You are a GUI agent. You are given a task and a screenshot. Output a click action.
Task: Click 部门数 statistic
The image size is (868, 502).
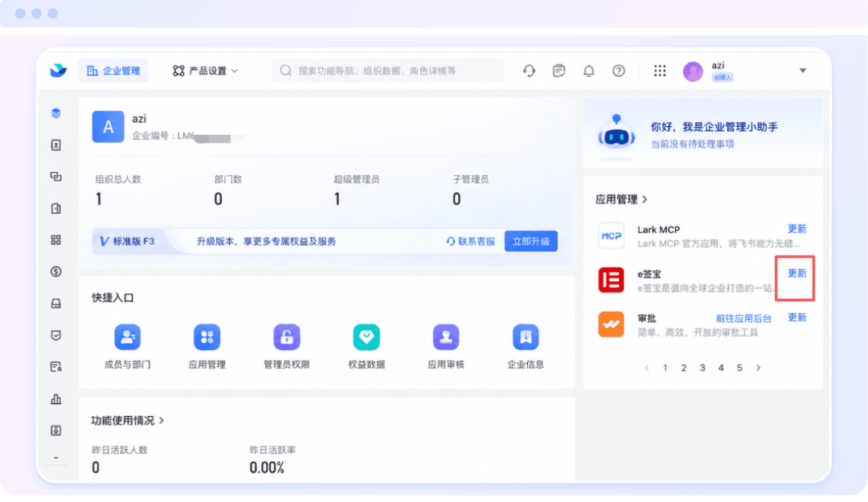click(x=228, y=190)
